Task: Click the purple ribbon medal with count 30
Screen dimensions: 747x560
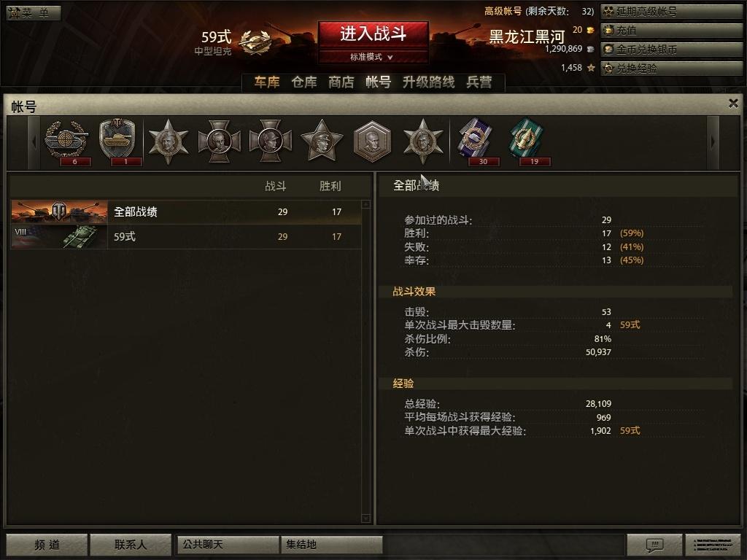Action: click(x=476, y=141)
